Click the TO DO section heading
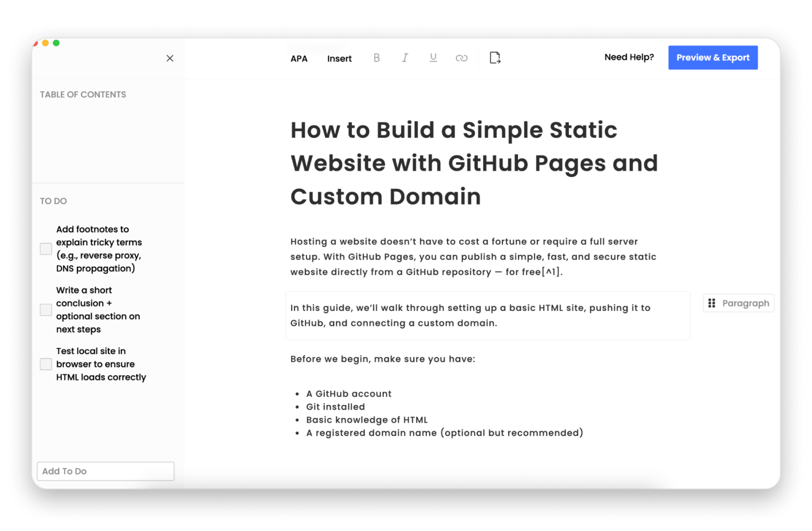812x531 pixels. tap(53, 201)
